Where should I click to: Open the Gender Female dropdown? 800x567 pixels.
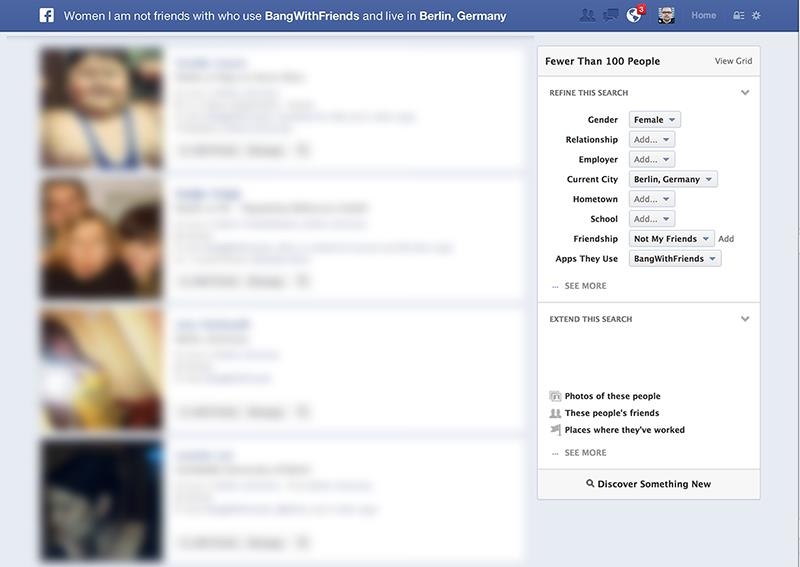click(x=655, y=119)
